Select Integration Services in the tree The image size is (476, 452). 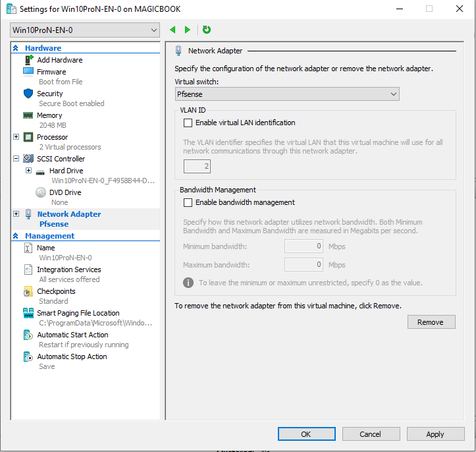(69, 269)
